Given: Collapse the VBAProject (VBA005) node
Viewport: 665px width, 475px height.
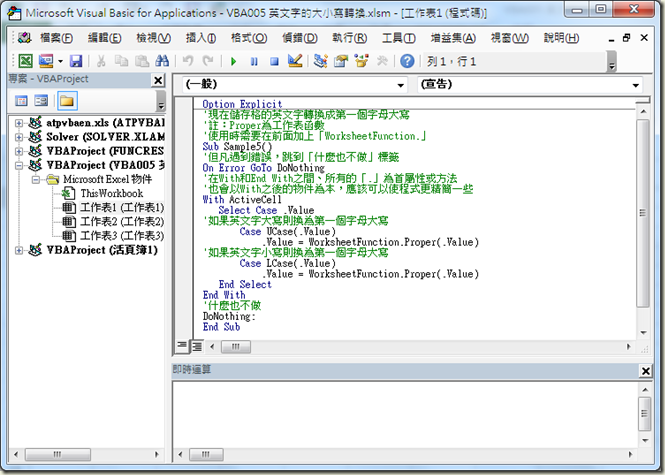Looking at the screenshot, I should pyautogui.click(x=19, y=165).
